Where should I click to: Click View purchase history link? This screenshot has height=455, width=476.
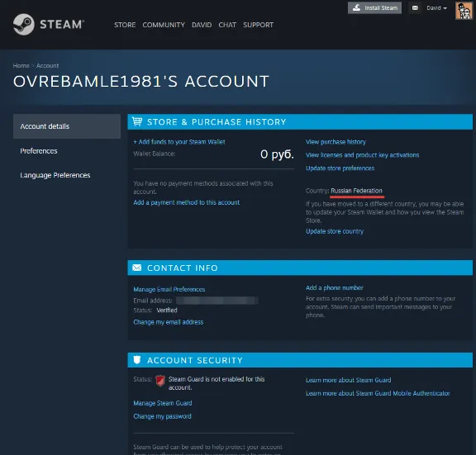(336, 142)
